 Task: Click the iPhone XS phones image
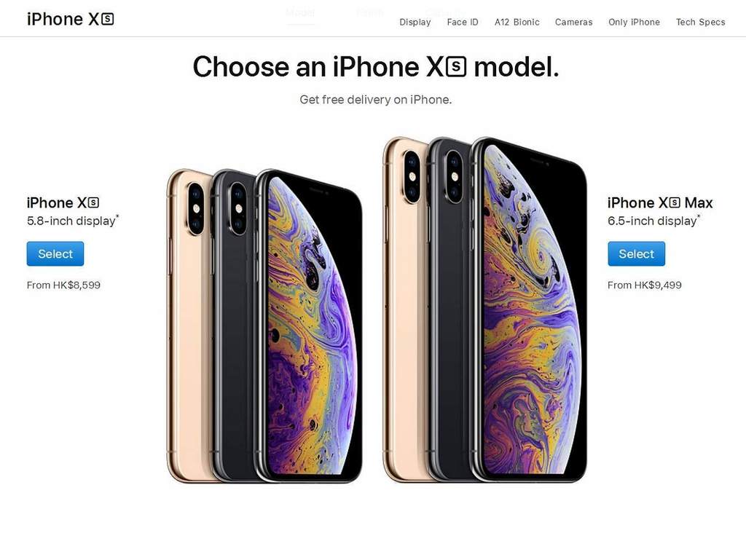pos(264,326)
